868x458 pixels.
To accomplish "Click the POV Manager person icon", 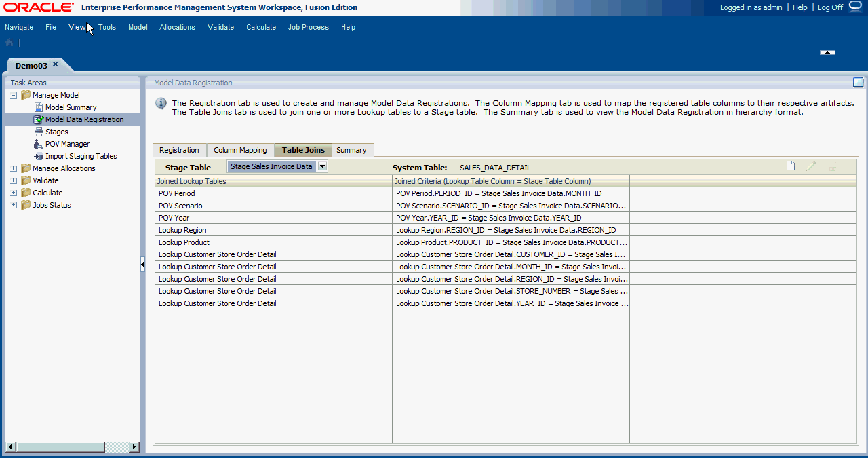I will 39,144.
